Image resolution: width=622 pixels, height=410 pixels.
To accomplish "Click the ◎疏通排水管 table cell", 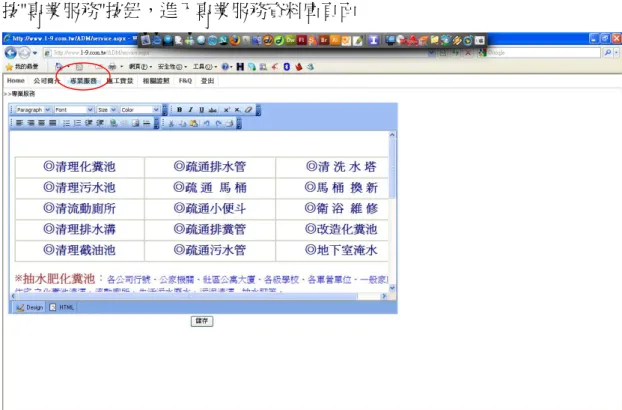I will click(210, 167).
